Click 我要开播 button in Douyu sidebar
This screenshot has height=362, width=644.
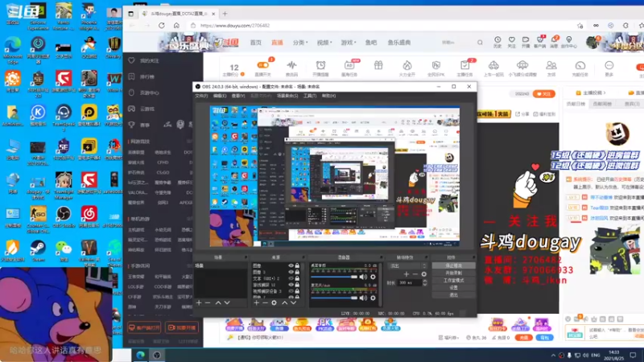click(182, 327)
